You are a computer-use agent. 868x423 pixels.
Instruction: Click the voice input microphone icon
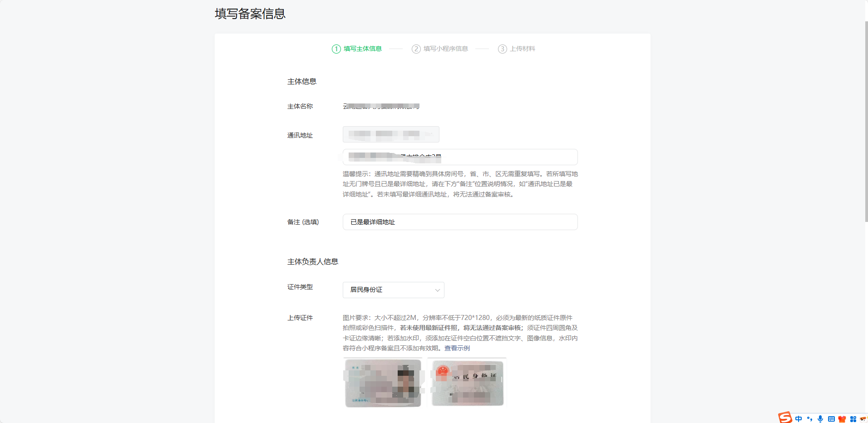820,418
